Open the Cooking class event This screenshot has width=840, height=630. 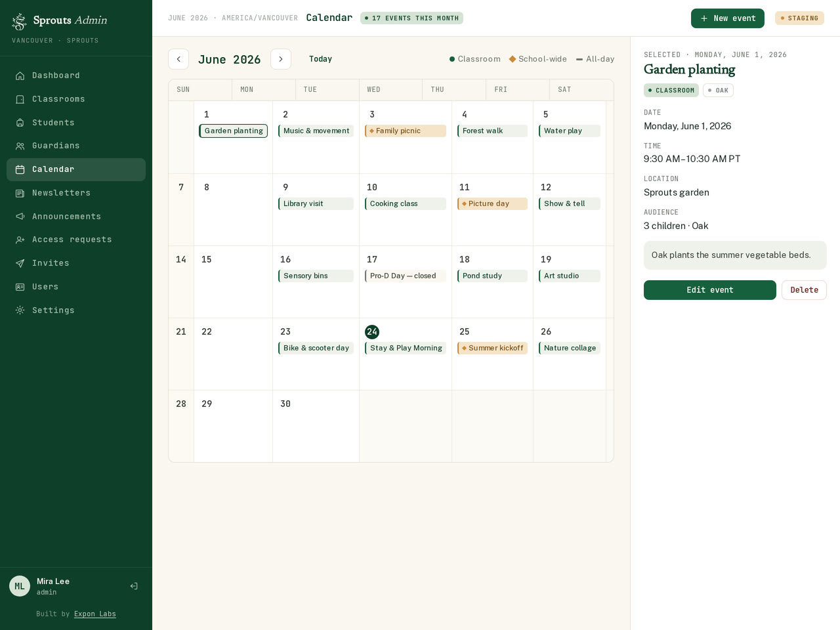[x=406, y=204]
